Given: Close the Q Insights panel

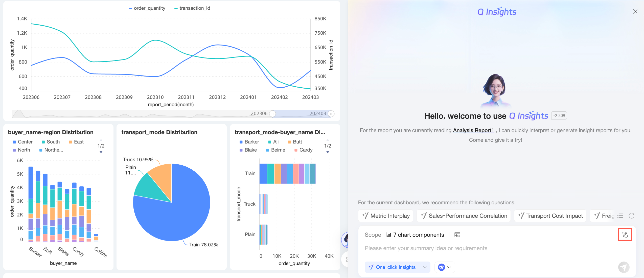Looking at the screenshot, I should point(635,11).
